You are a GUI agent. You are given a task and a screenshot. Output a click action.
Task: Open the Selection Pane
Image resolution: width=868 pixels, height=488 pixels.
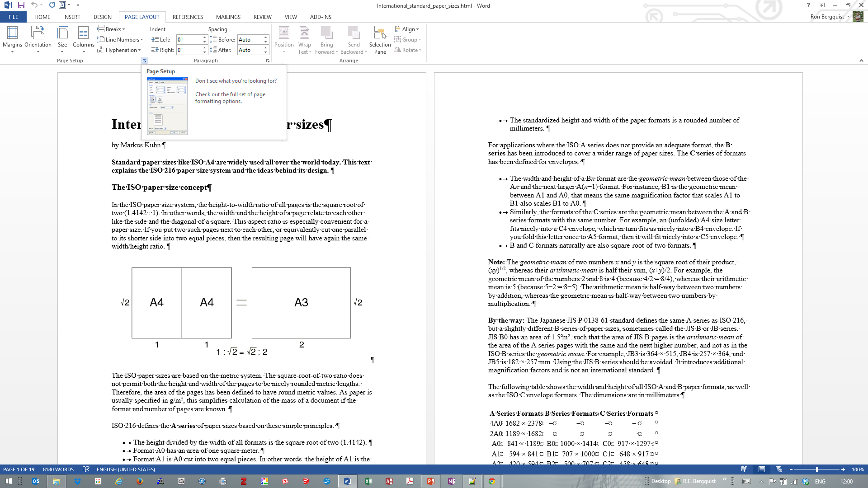pos(380,40)
